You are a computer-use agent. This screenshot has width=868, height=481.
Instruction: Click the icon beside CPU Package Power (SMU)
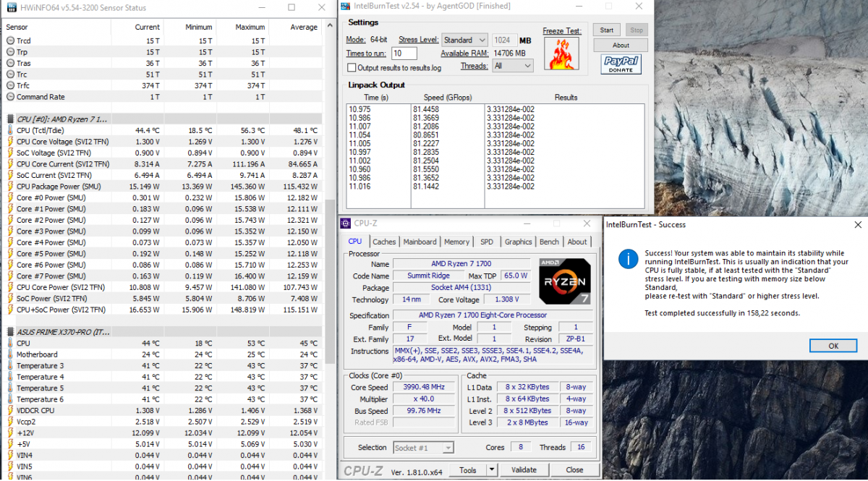pos(10,187)
